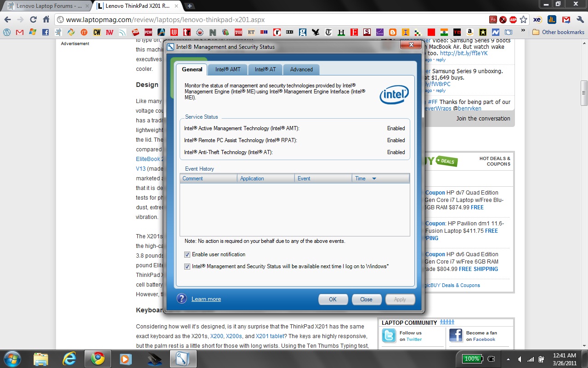The image size is (588, 368).
Task: Open a new Chrome tab
Action: (190, 6)
